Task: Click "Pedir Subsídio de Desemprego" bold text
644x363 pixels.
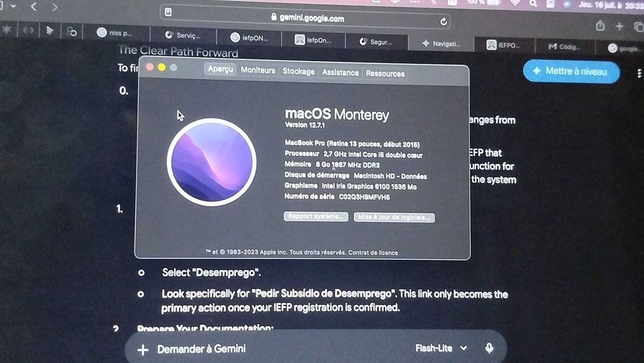Action: click(324, 294)
